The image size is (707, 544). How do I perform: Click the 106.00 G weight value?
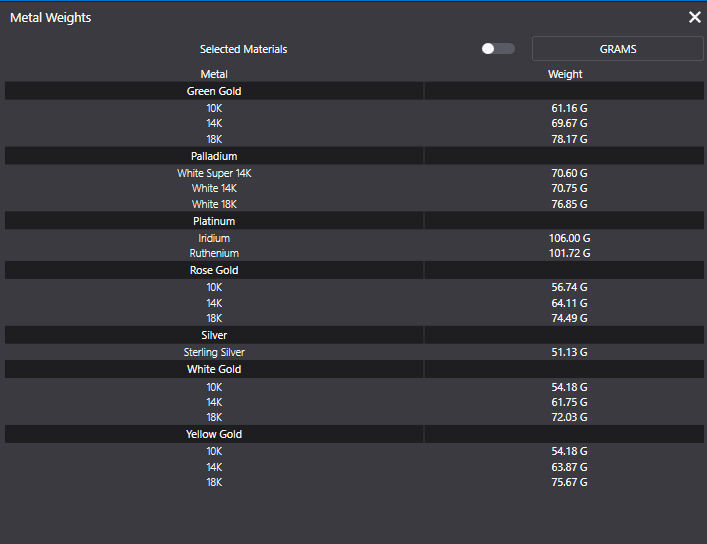pyautogui.click(x=569, y=238)
